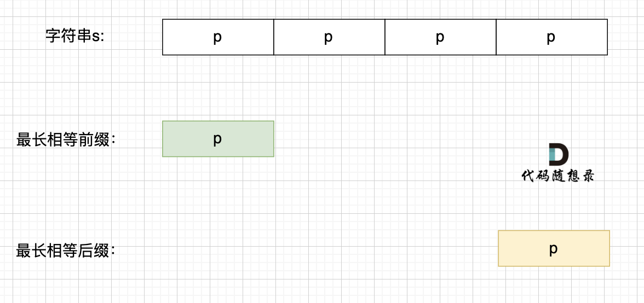The height and width of the screenshot is (303, 644).
Task: Click the yellow suffix box with p
Action: (x=554, y=248)
